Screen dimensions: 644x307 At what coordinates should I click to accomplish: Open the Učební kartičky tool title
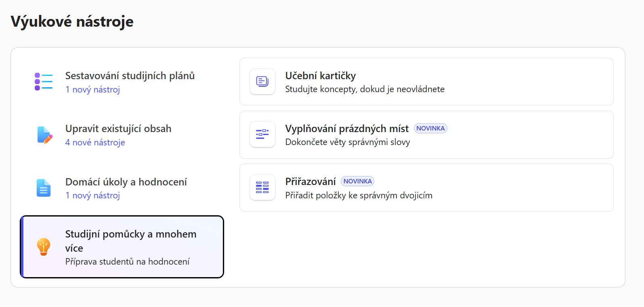320,76
